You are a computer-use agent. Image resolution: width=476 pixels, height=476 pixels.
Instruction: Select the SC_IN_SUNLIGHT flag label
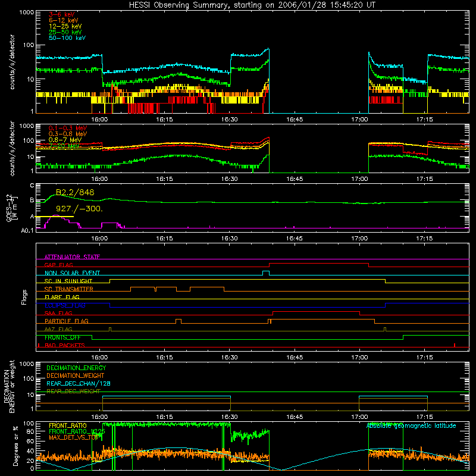pyautogui.click(x=68, y=281)
